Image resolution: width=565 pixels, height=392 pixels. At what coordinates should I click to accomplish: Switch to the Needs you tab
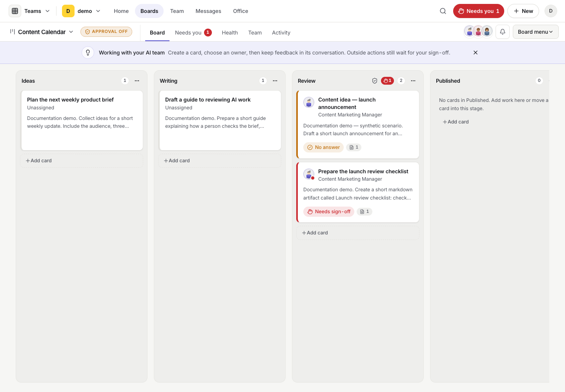tap(193, 33)
